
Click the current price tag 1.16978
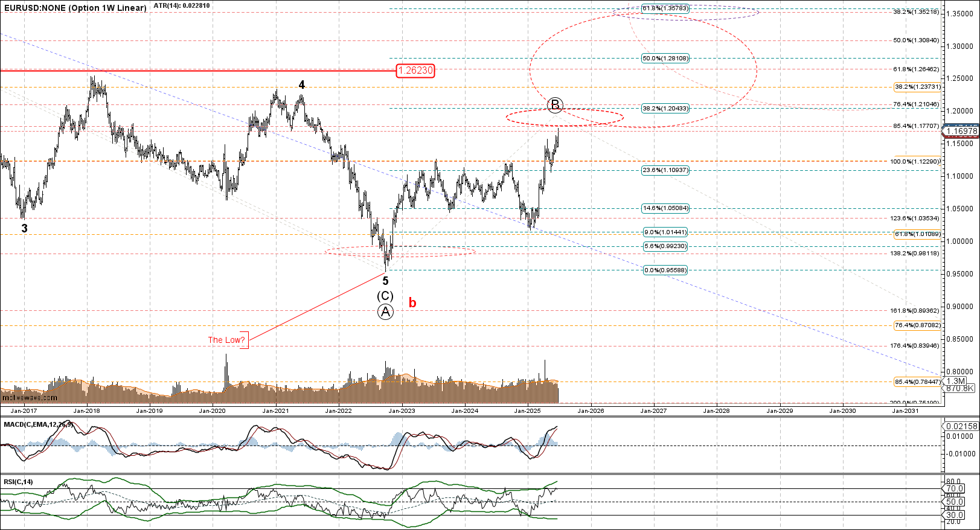pyautogui.click(x=961, y=131)
